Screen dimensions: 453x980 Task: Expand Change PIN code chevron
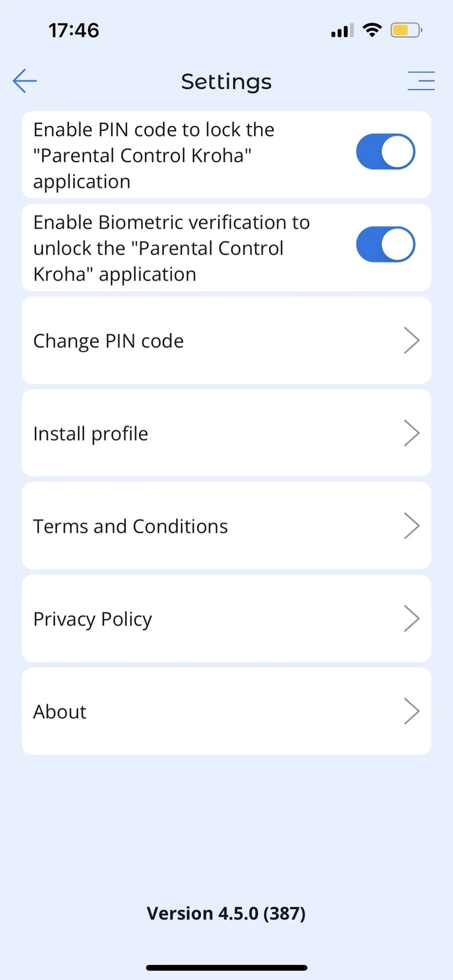411,340
